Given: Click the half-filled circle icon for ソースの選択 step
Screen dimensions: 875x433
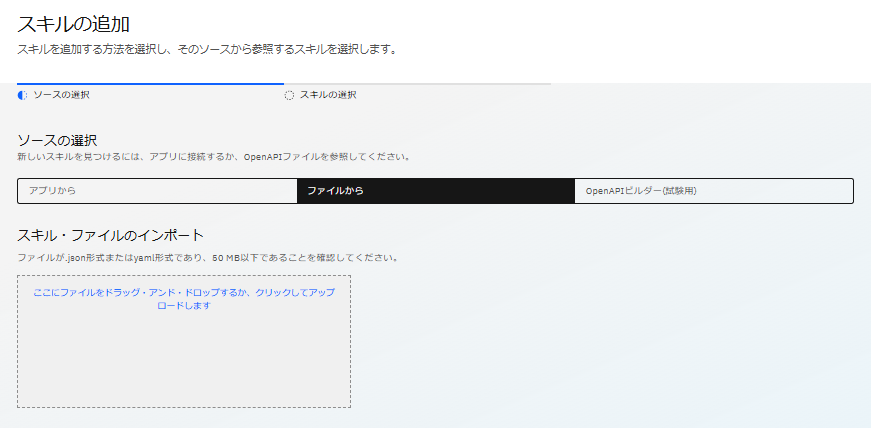Looking at the screenshot, I should point(23,95).
